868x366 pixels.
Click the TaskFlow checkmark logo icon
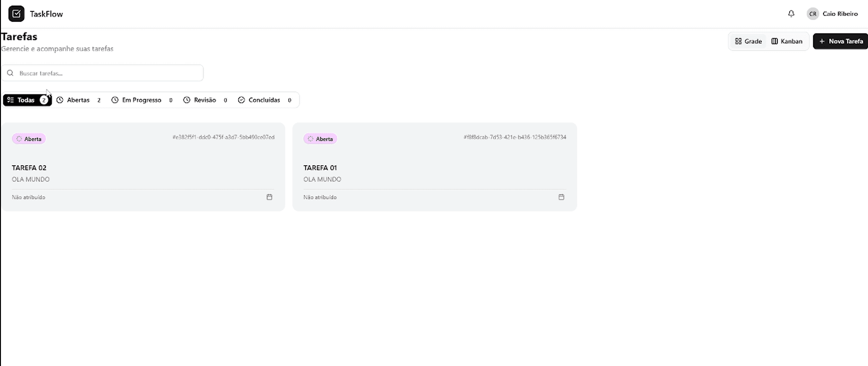coord(16,14)
